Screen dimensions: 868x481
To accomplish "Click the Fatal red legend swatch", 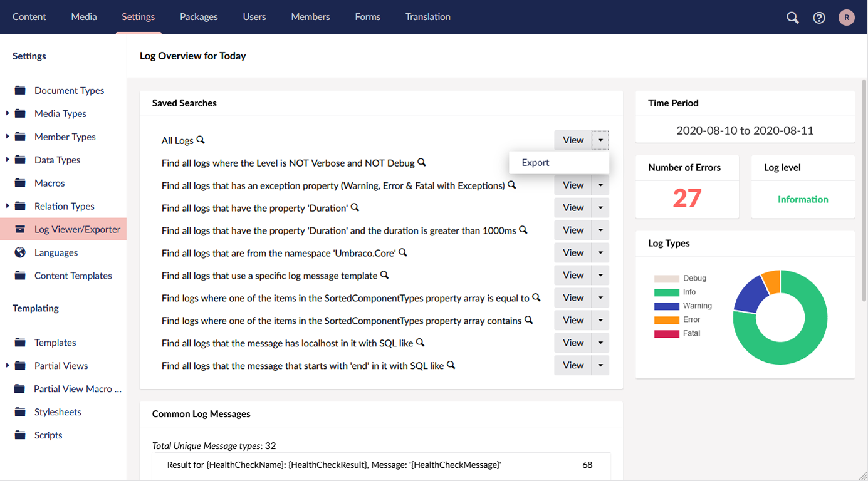I will 667,334.
